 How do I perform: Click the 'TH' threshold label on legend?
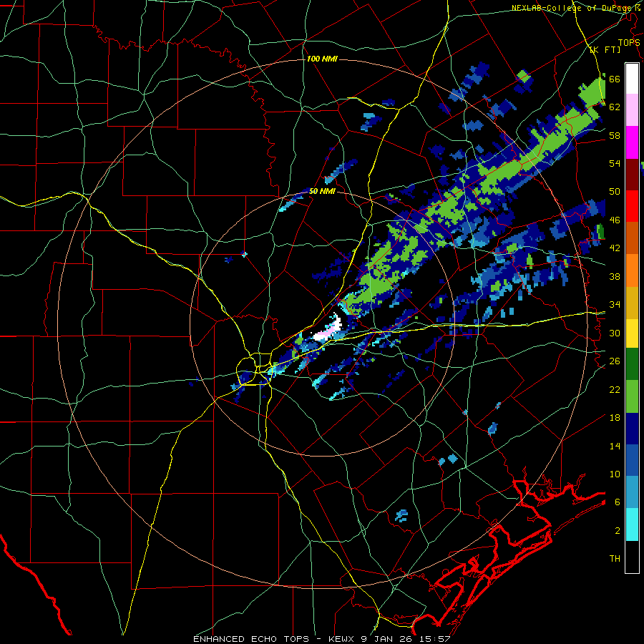coord(615,559)
